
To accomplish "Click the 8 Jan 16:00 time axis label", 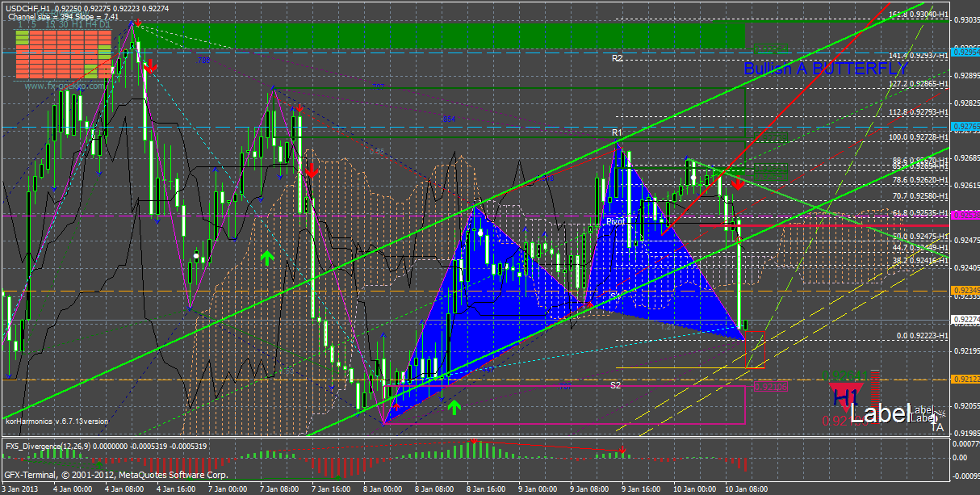I will [x=487, y=489].
